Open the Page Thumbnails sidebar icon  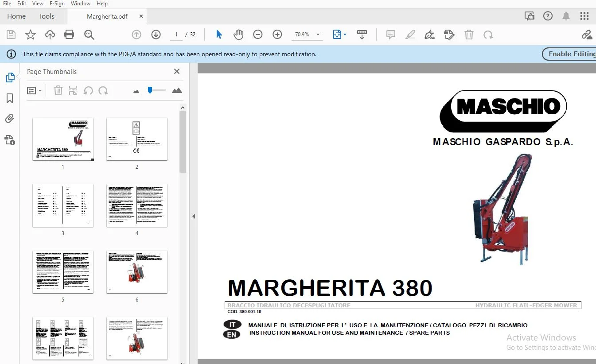(10, 77)
